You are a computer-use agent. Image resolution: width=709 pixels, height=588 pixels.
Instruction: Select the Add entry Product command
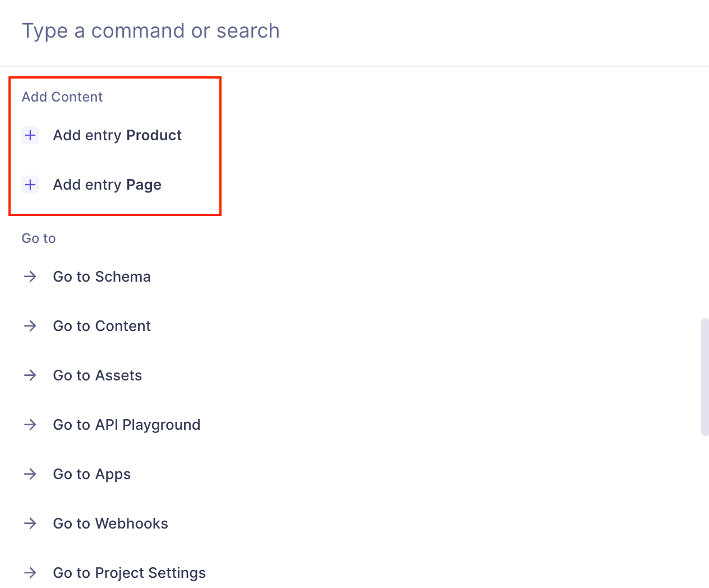pyautogui.click(x=117, y=135)
